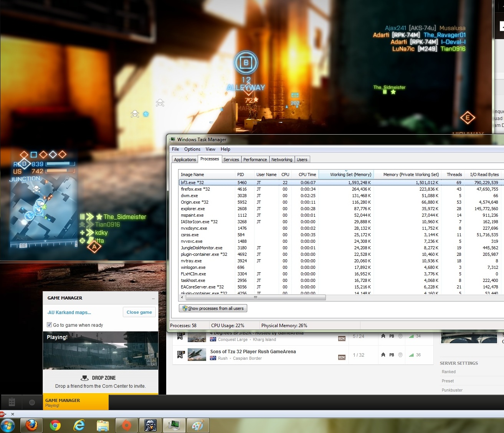Click the Windows Task Manager title bar icon
Image resolution: width=504 pixels, height=433 pixels.
(172, 140)
